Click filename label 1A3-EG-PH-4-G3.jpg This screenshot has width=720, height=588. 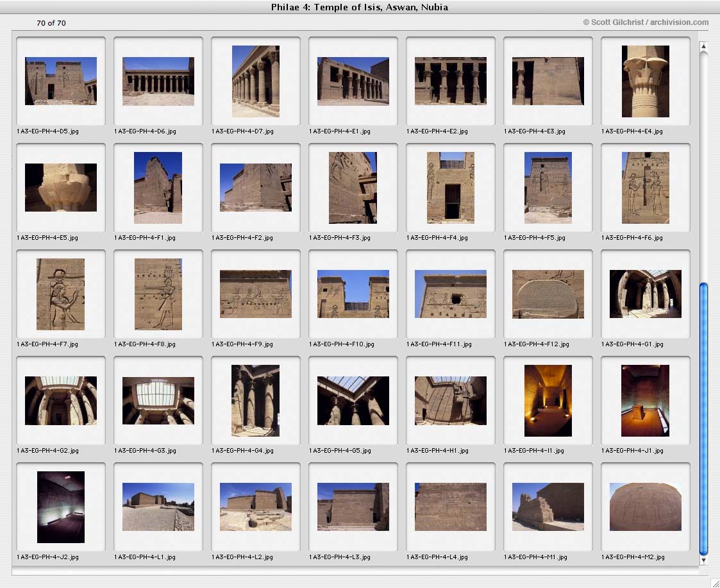coord(145,451)
